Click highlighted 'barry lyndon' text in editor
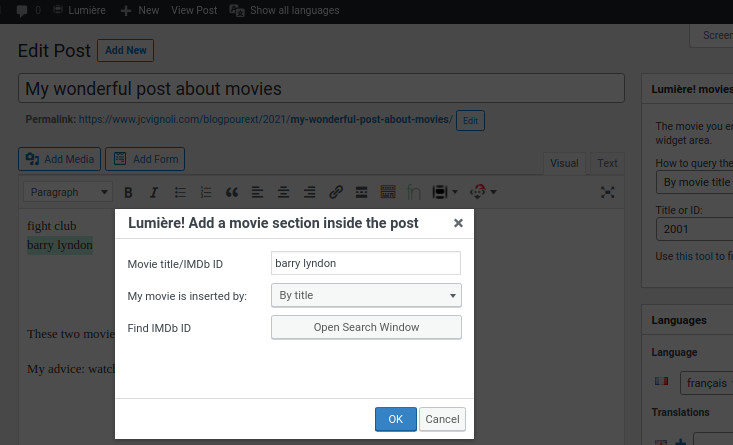 (x=60, y=245)
